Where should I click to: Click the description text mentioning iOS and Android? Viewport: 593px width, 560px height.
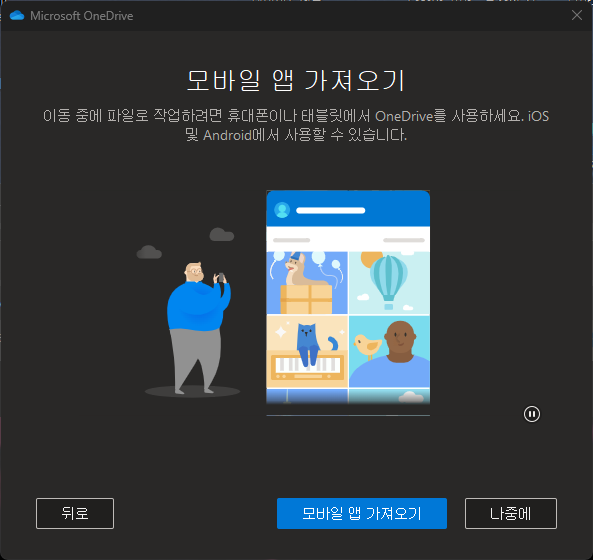click(296, 125)
